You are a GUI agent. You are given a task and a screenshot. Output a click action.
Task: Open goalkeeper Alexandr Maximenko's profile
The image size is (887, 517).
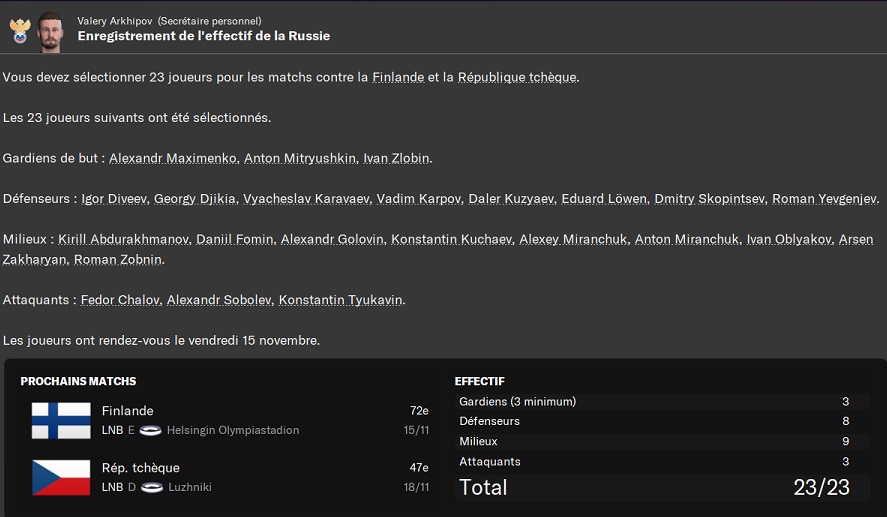click(173, 158)
